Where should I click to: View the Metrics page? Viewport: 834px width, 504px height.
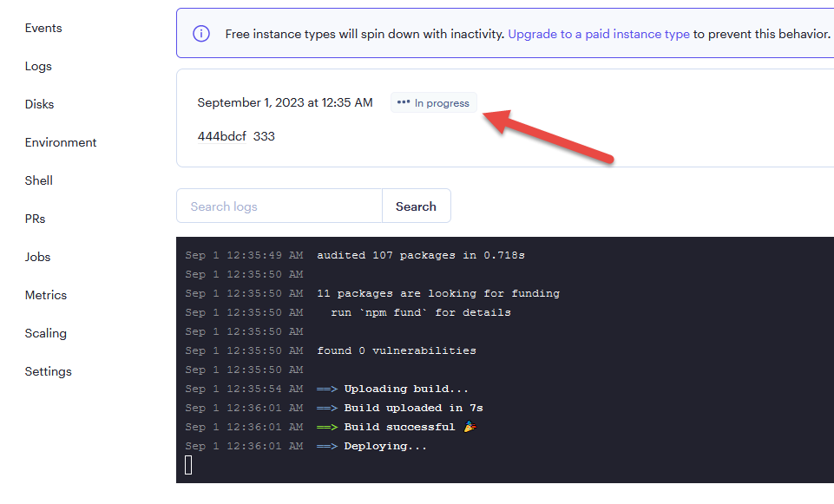click(46, 295)
